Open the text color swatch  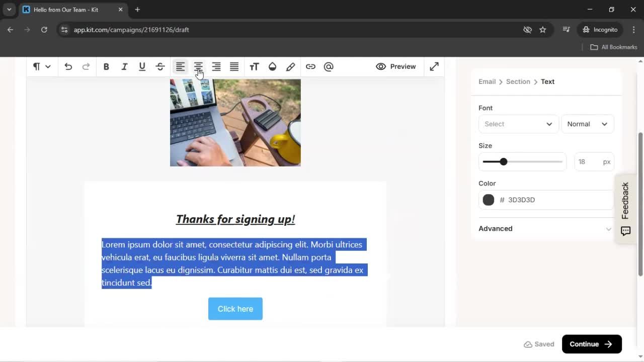coord(488,200)
